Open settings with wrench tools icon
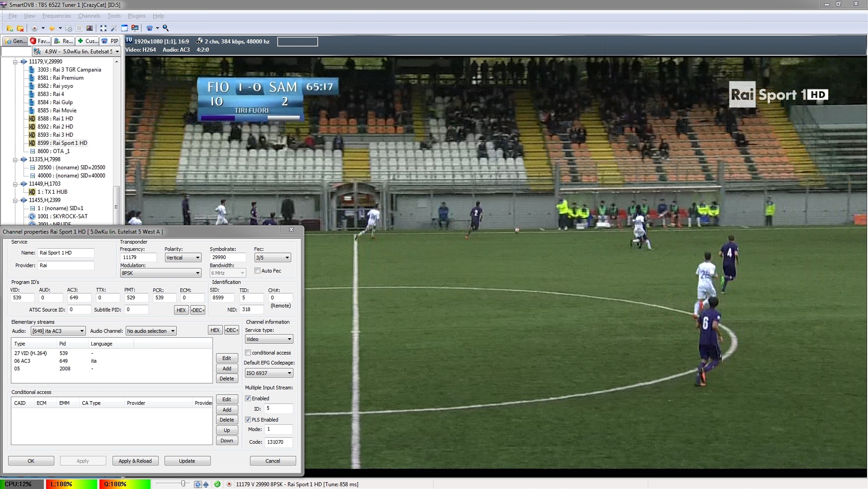 point(114,28)
